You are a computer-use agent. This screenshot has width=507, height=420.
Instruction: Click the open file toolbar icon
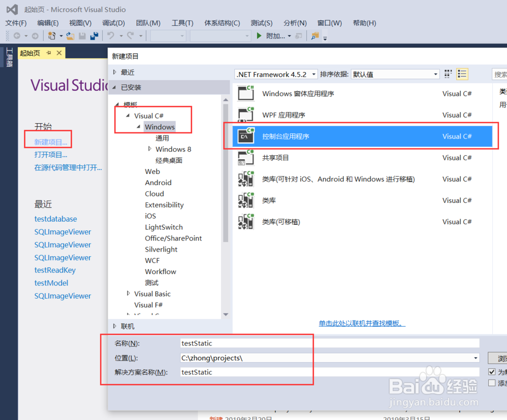pos(70,36)
